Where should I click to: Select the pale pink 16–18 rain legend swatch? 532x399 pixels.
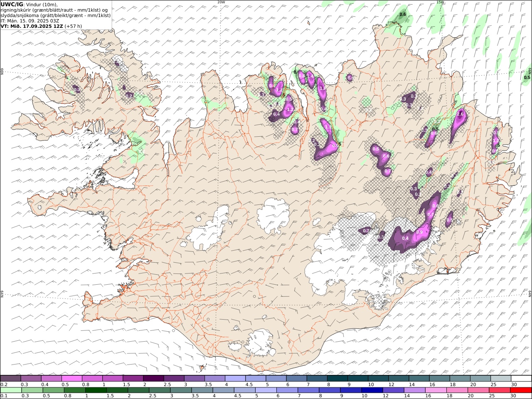tap(435, 390)
